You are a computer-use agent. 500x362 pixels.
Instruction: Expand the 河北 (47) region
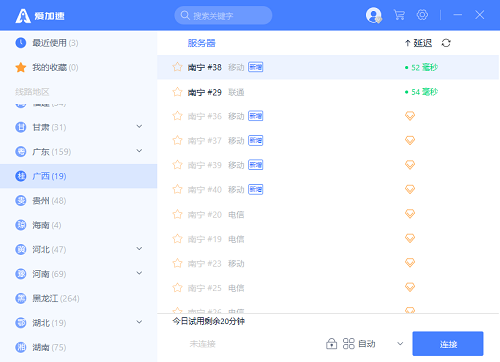139,249
